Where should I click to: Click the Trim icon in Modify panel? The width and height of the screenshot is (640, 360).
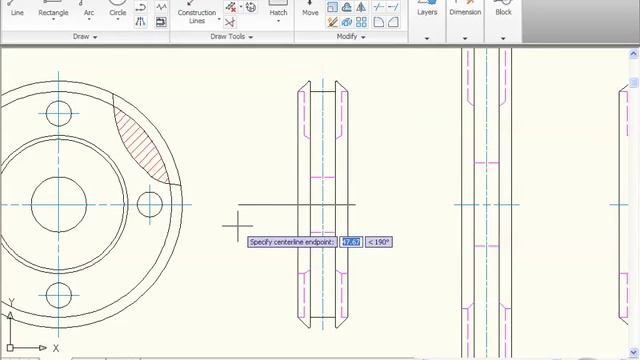[x=379, y=7]
